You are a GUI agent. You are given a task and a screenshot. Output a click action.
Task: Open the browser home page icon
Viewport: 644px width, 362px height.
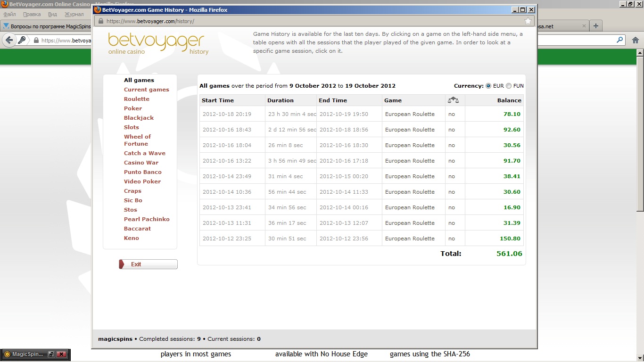point(636,41)
